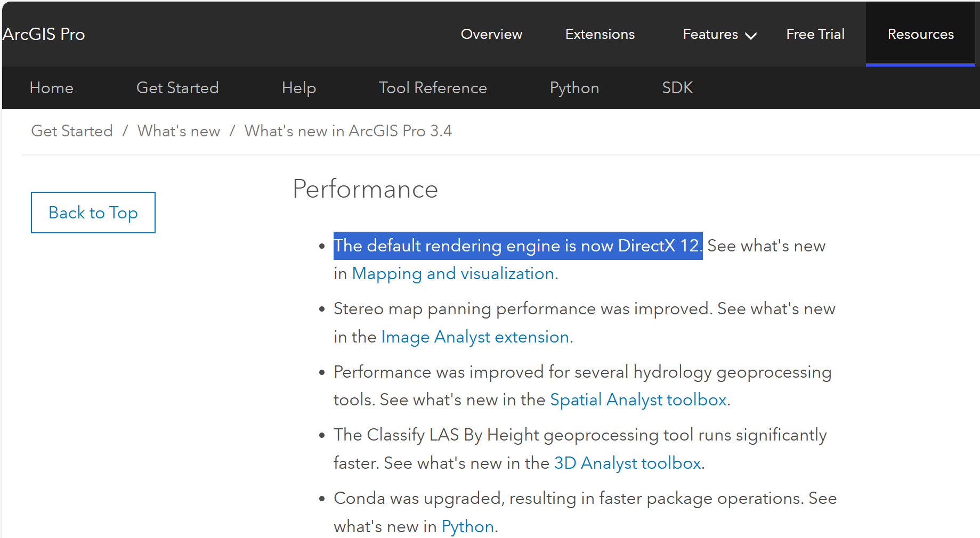Open the Mapping and visualization link

pos(453,274)
